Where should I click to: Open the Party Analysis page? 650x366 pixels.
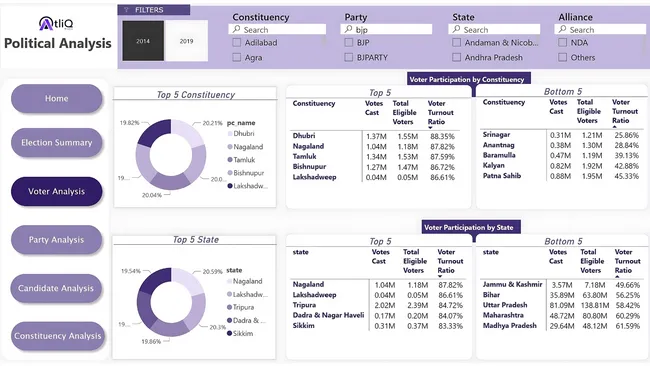pos(56,240)
